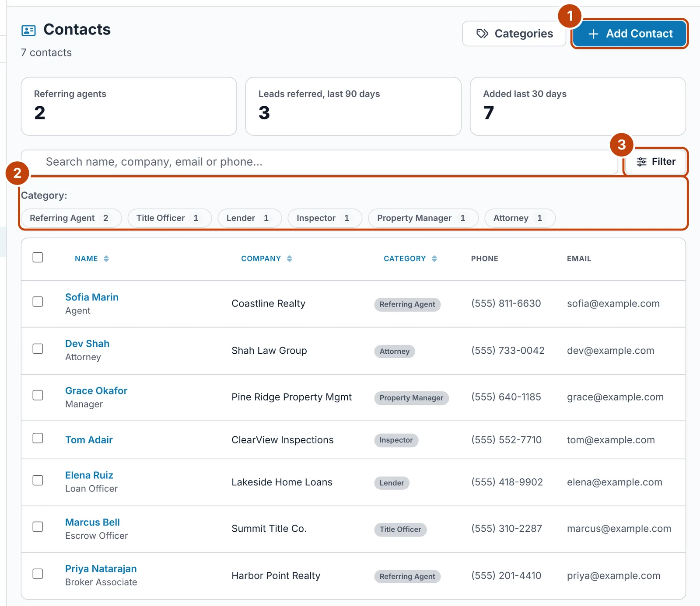The image size is (700, 606).
Task: Filter by Attorney category chip
Action: [520, 218]
